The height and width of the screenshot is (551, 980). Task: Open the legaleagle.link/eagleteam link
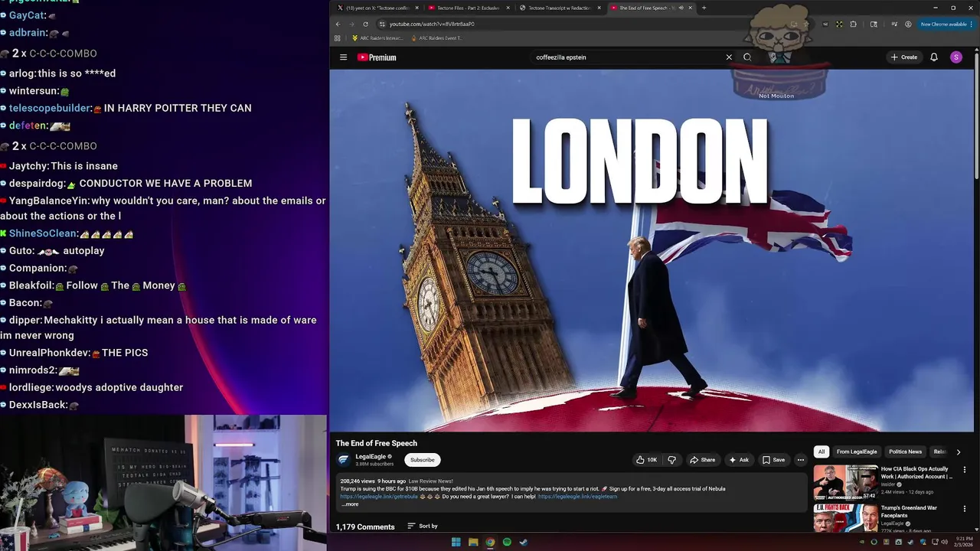click(x=577, y=497)
